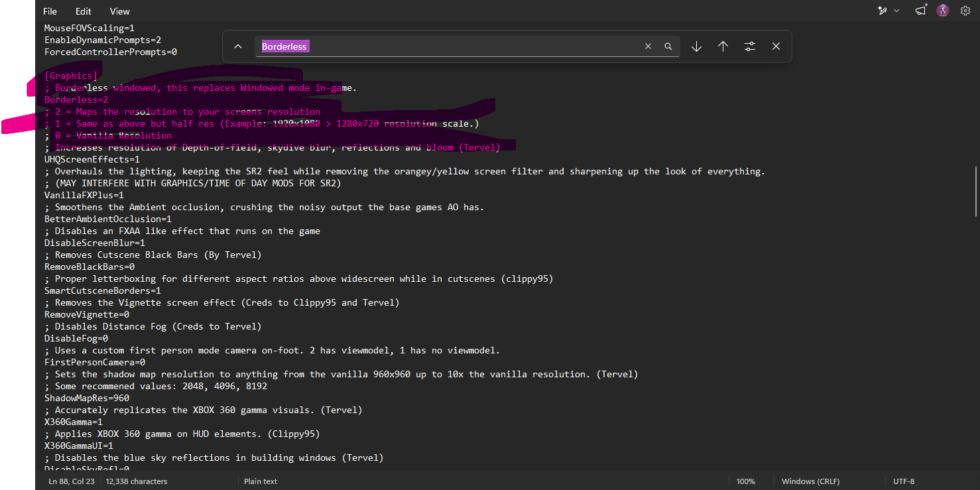Clear the search text with the X

coord(648,46)
